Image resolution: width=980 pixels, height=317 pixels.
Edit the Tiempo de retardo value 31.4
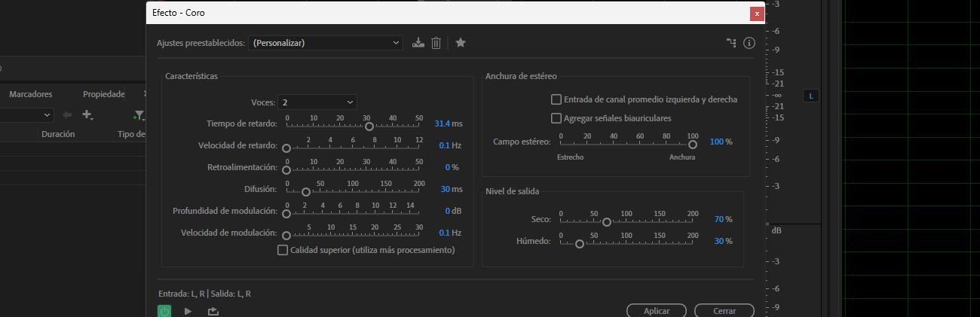pos(443,123)
